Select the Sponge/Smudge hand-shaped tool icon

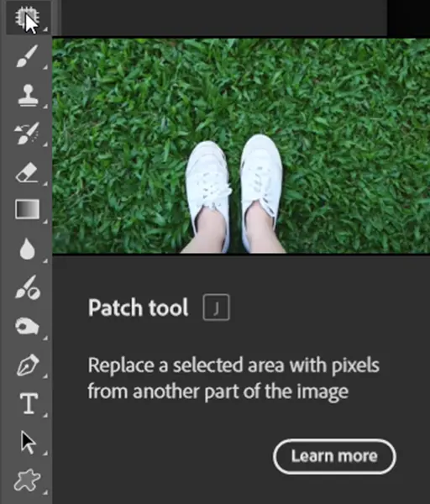[x=28, y=326]
